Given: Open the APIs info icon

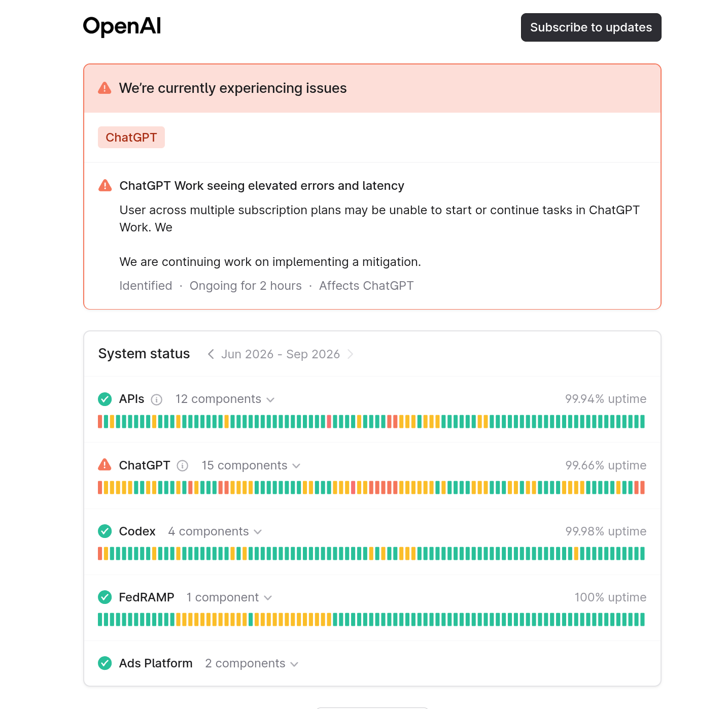Looking at the screenshot, I should pyautogui.click(x=157, y=400).
